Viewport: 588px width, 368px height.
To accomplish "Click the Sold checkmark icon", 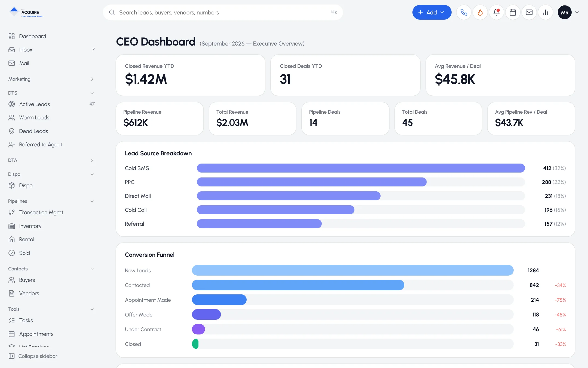I will click(11, 253).
